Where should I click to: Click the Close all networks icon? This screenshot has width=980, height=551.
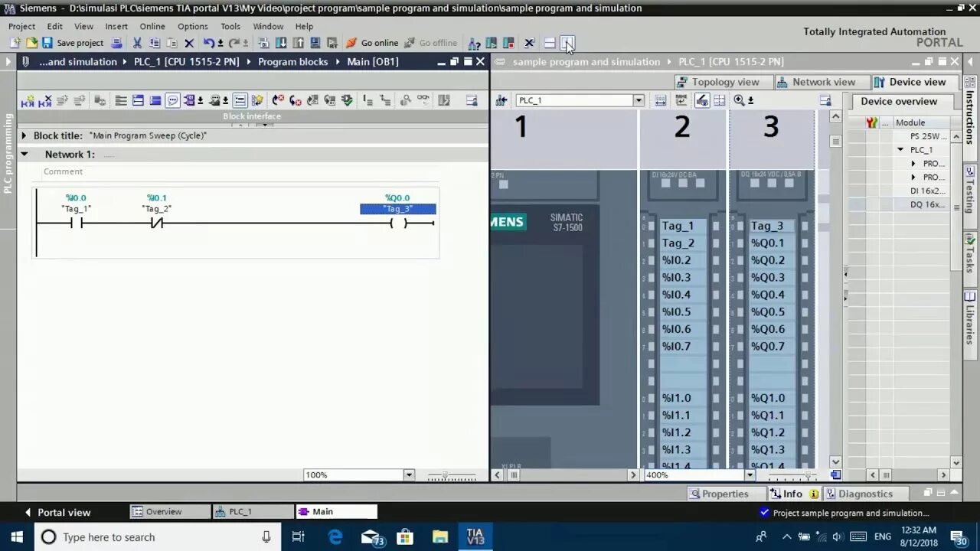[155, 100]
